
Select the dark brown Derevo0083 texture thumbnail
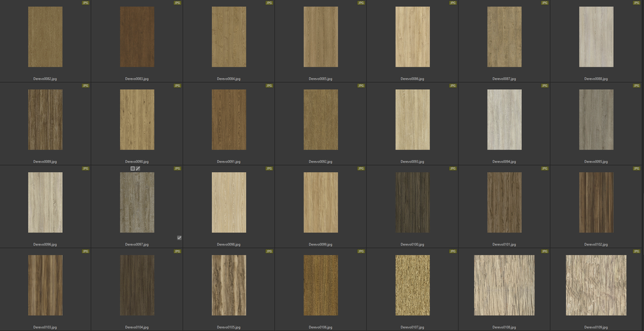click(137, 36)
